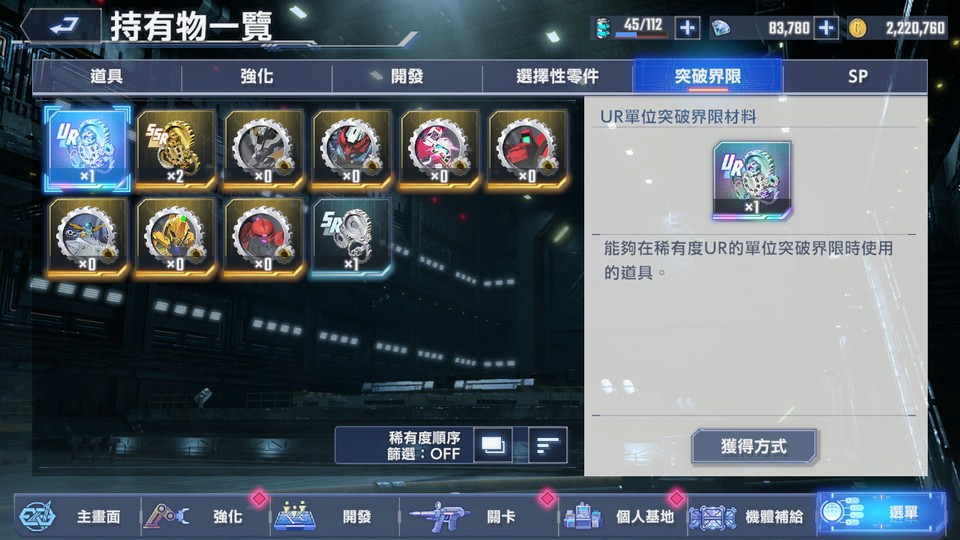Viewport: 960px width, 540px height.
Task: Switch to the 道具 tab
Action: pyautogui.click(x=107, y=77)
